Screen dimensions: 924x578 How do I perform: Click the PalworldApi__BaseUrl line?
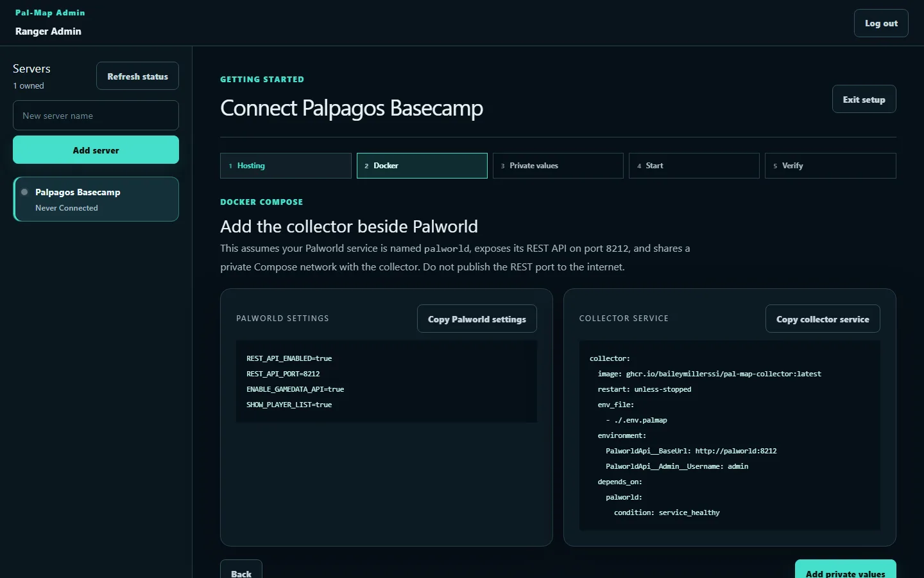[x=691, y=451]
